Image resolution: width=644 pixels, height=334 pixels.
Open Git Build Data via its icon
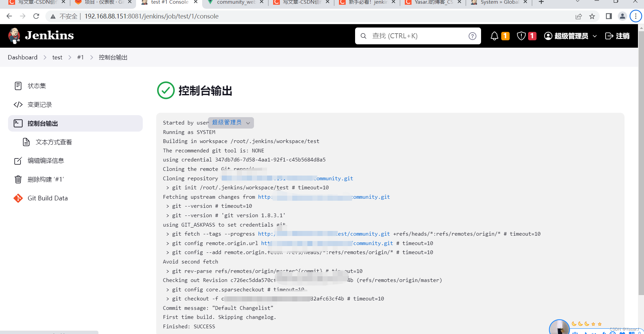[18, 198]
